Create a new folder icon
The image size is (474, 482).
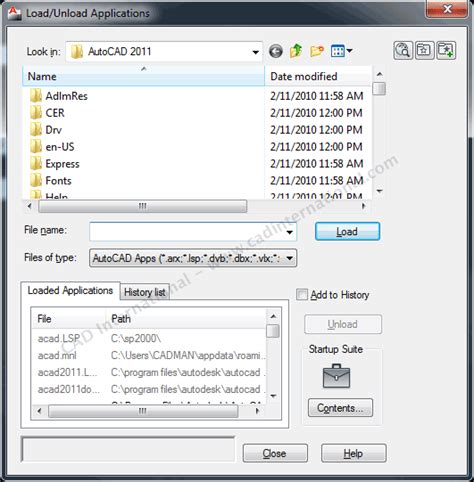coord(317,51)
